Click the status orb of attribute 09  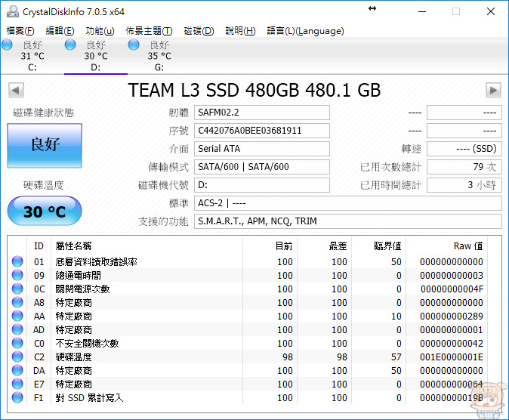click(x=17, y=275)
